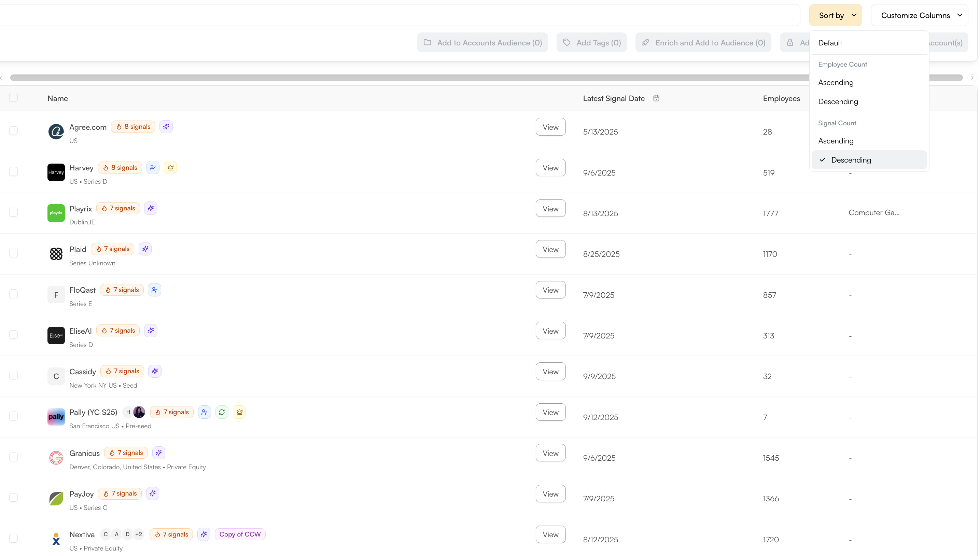Check the FloQast row checkbox
Image resolution: width=980 pixels, height=556 pixels.
coord(13,294)
